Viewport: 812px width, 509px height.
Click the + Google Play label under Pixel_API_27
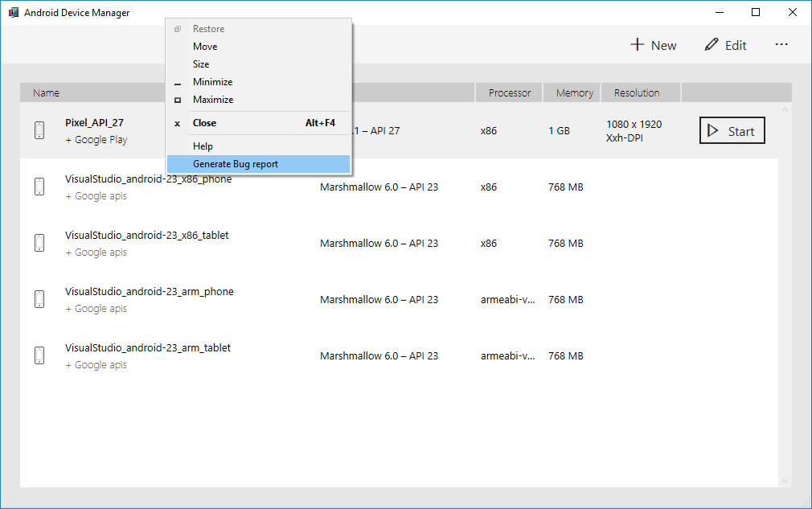[96, 140]
